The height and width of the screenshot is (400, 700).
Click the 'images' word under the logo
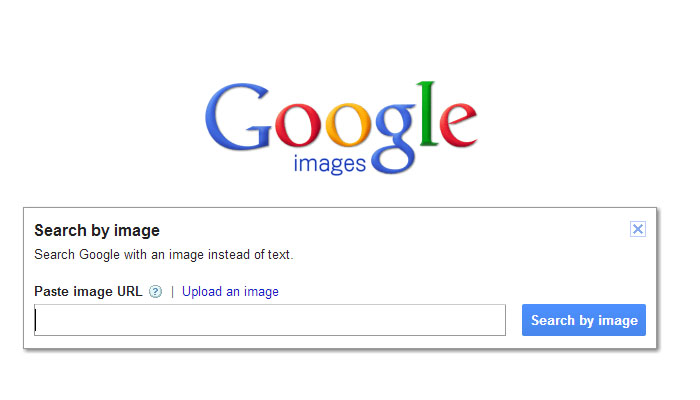330,163
